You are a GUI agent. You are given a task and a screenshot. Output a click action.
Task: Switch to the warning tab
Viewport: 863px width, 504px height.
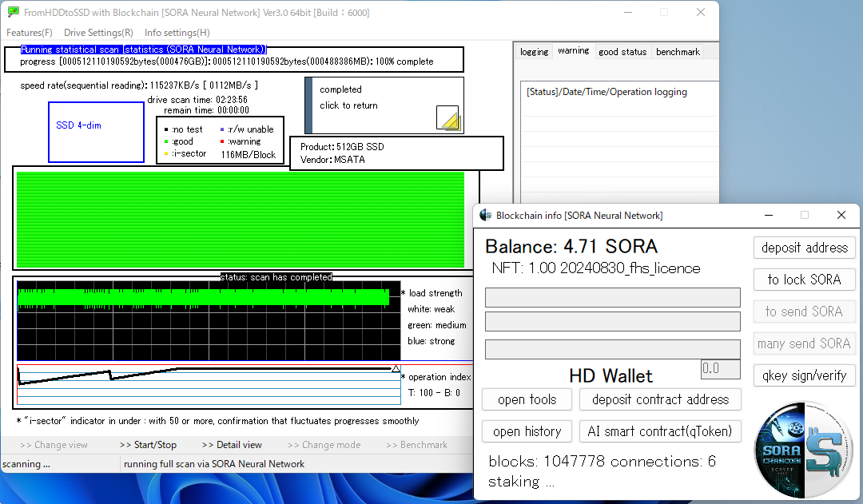[573, 50]
